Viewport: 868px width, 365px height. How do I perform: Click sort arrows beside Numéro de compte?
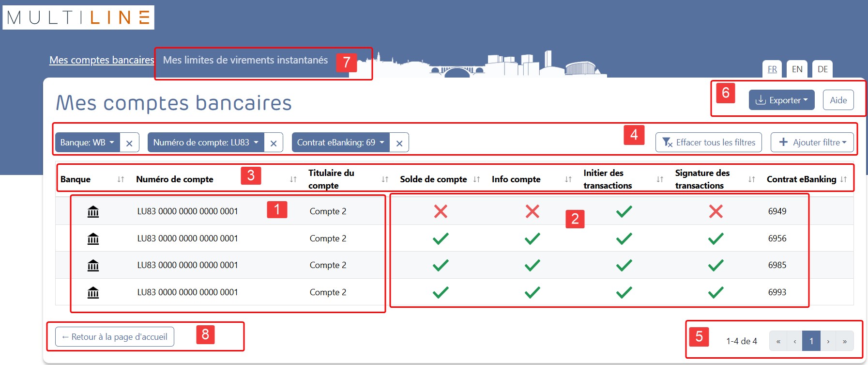(x=293, y=179)
